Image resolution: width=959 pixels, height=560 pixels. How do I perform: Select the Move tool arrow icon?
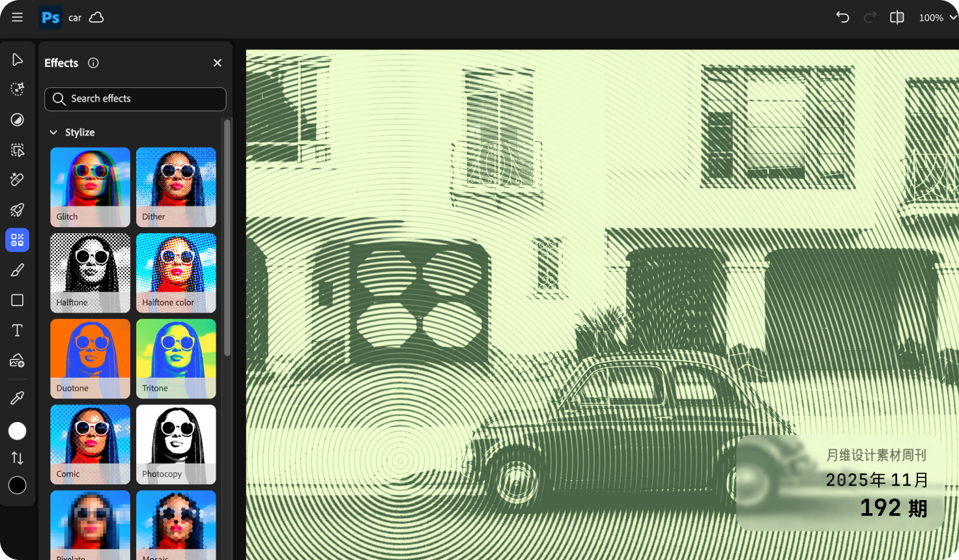(18, 60)
